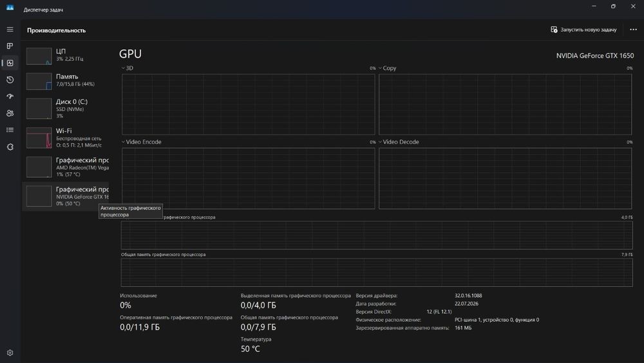The image size is (644, 363).
Task: Open the Details page icon
Action: [10, 130]
